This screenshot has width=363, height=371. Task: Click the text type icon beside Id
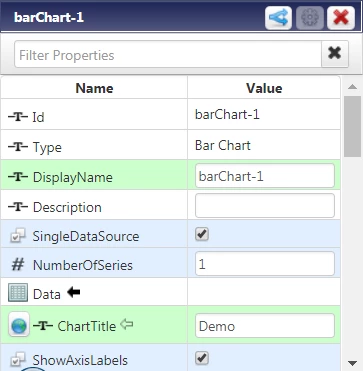18,117
